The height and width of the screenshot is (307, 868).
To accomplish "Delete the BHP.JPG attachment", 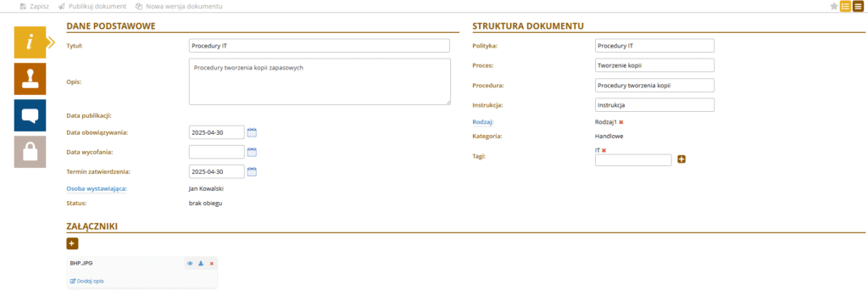I will point(211,264).
